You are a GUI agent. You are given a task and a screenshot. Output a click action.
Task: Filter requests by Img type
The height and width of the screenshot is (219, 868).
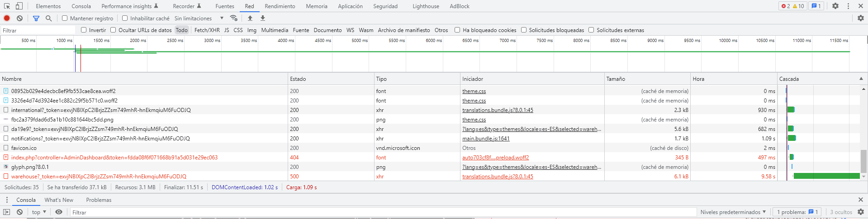pos(251,30)
